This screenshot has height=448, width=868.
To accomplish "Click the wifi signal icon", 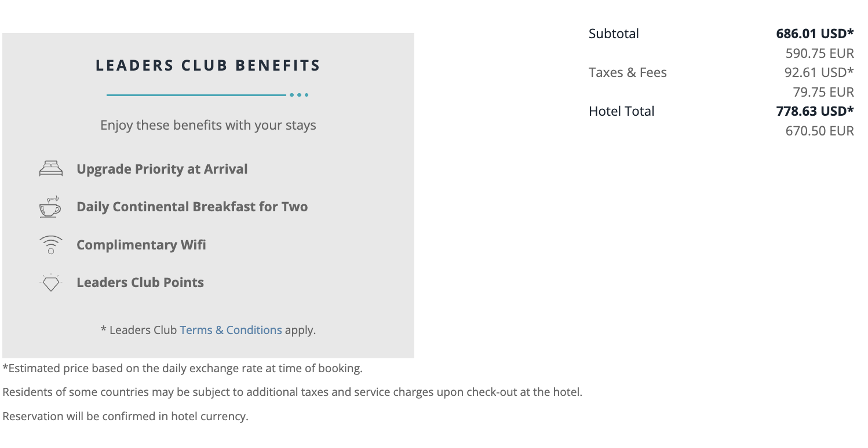I will 50,245.
